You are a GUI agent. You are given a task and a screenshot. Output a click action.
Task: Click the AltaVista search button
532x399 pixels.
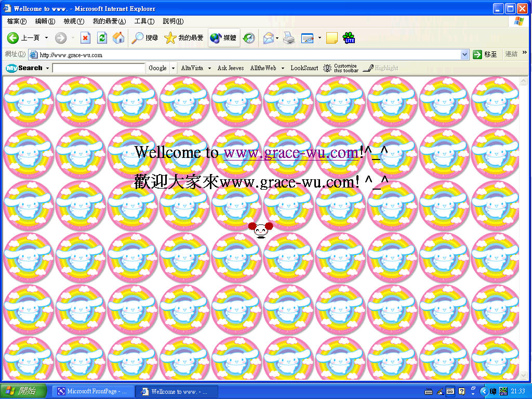[x=192, y=68]
